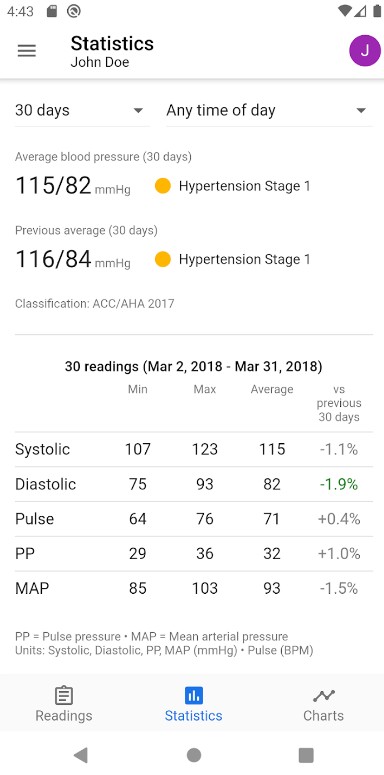Viewport: 384px width, 775px height.
Task: Open the Any time of day dropdown
Action: (x=269, y=111)
